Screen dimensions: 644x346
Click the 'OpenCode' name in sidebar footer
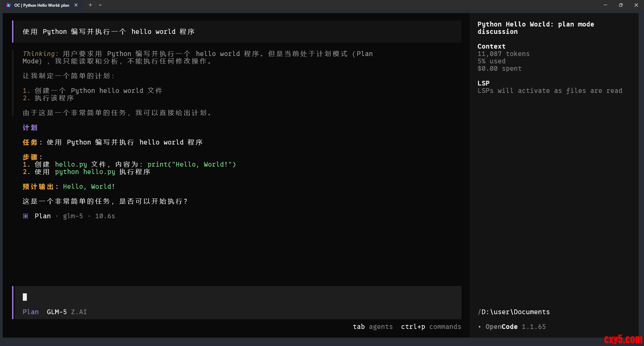point(501,327)
